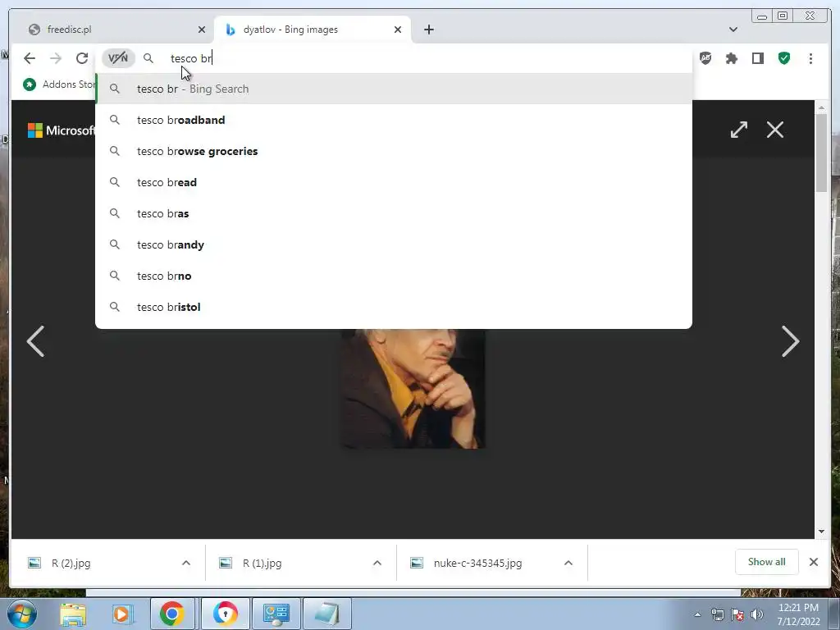Click the volume speaker tray icon
The image size is (840, 630).
757,614
